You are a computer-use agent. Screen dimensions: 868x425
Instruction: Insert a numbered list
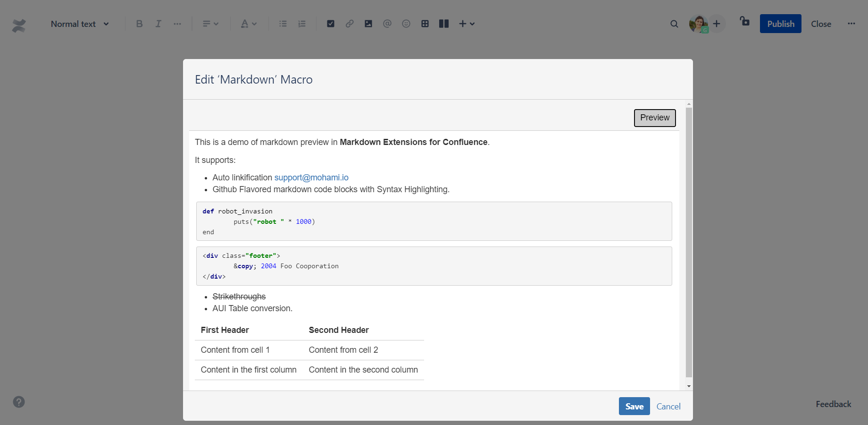[x=302, y=24]
